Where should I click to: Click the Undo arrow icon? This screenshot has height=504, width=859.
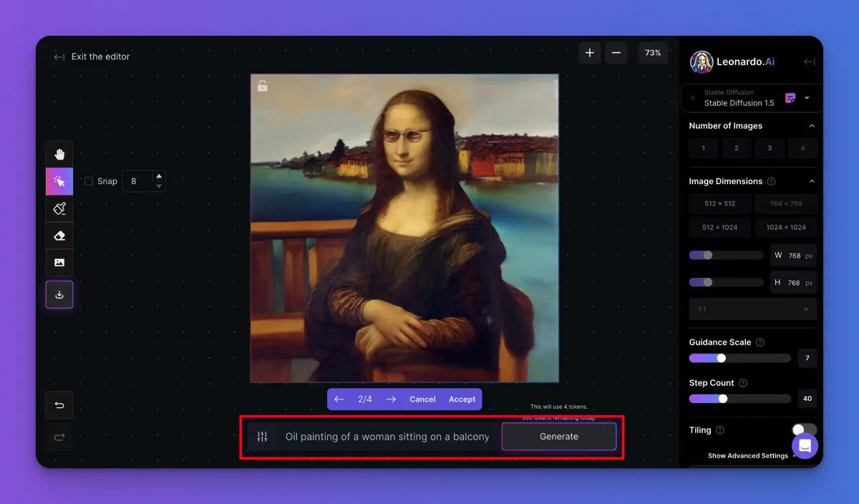pos(59,405)
